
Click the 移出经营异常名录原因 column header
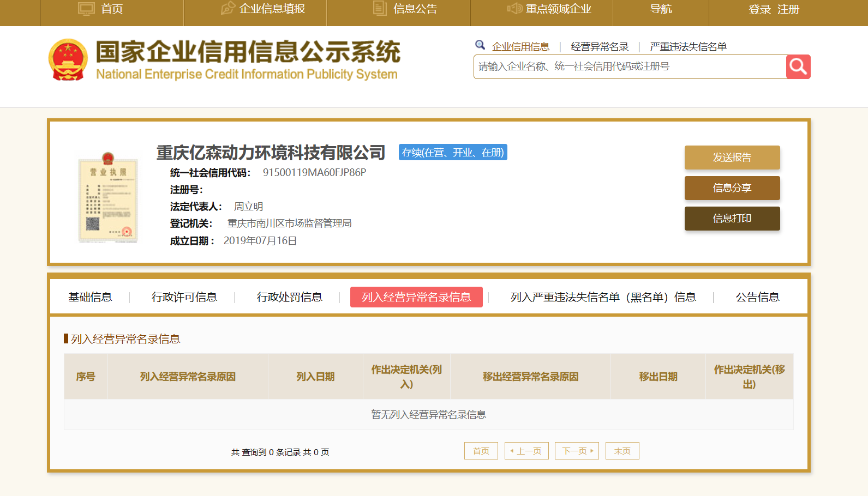coord(530,377)
